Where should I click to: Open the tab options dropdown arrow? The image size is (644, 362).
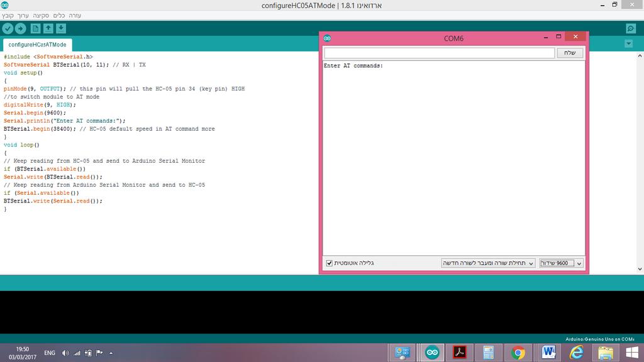pyautogui.click(x=628, y=43)
